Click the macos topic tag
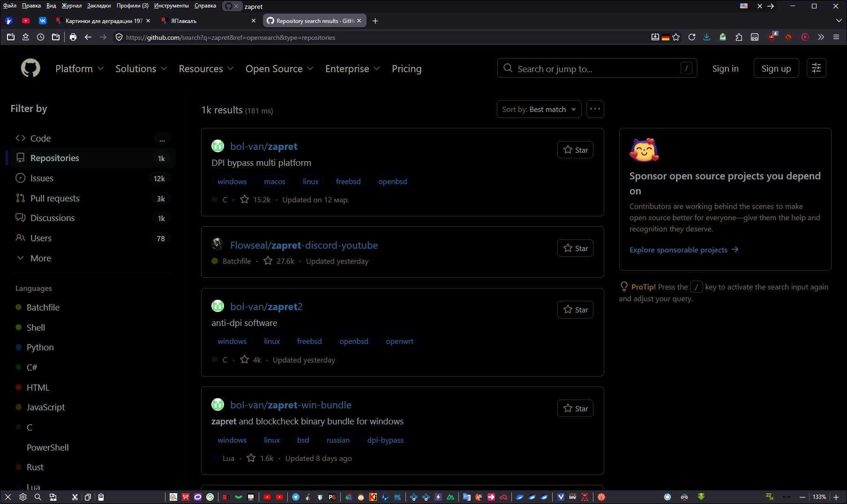The image size is (847, 504). [x=275, y=181]
